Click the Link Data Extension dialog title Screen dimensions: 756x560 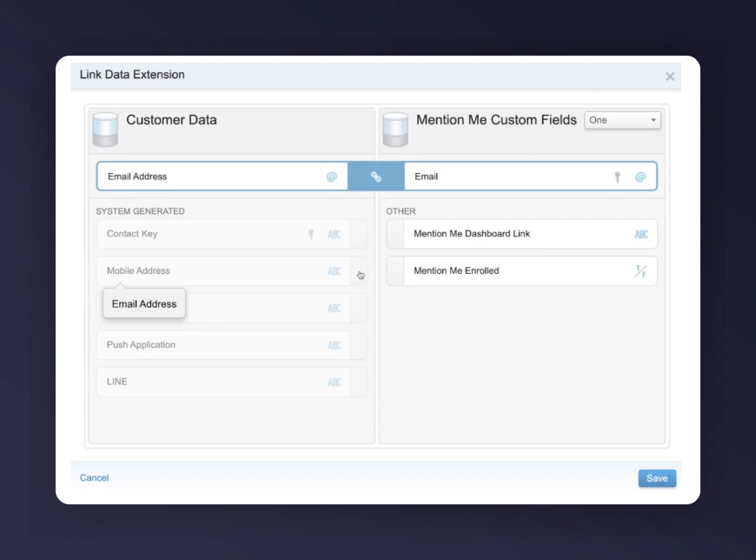(132, 75)
